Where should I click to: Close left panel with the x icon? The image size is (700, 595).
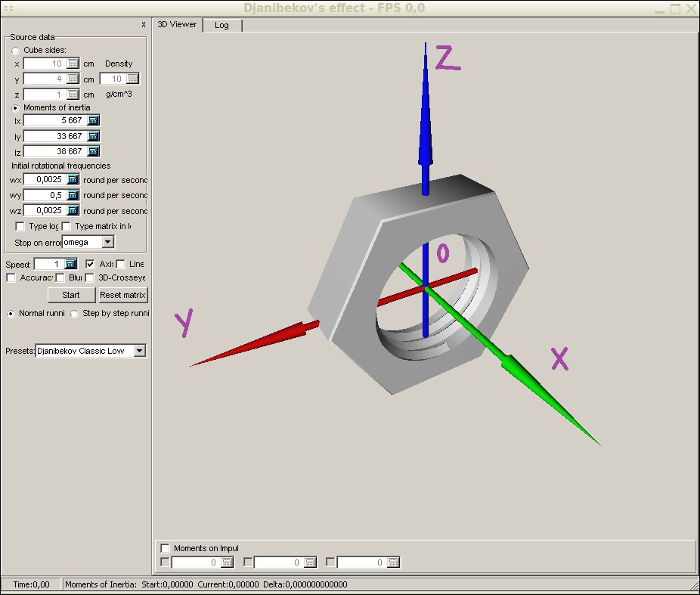144,24
